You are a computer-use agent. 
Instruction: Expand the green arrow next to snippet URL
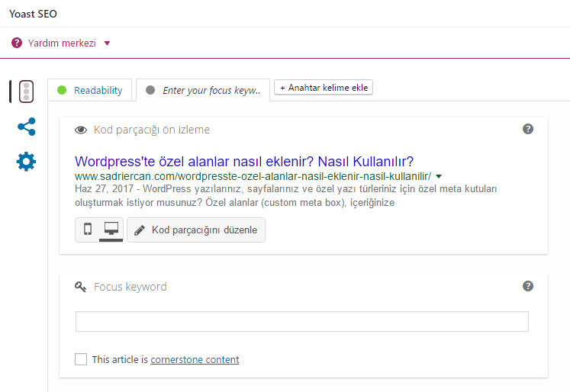439,177
